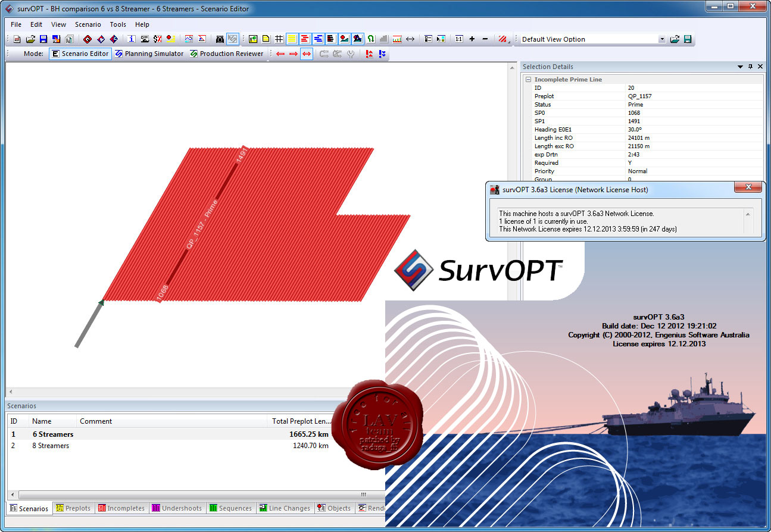Click the New document toolbar icon
771x532 pixels.
point(17,39)
